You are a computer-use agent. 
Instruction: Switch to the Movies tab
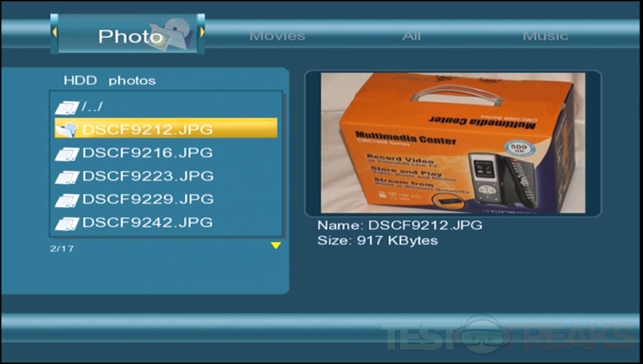point(277,36)
